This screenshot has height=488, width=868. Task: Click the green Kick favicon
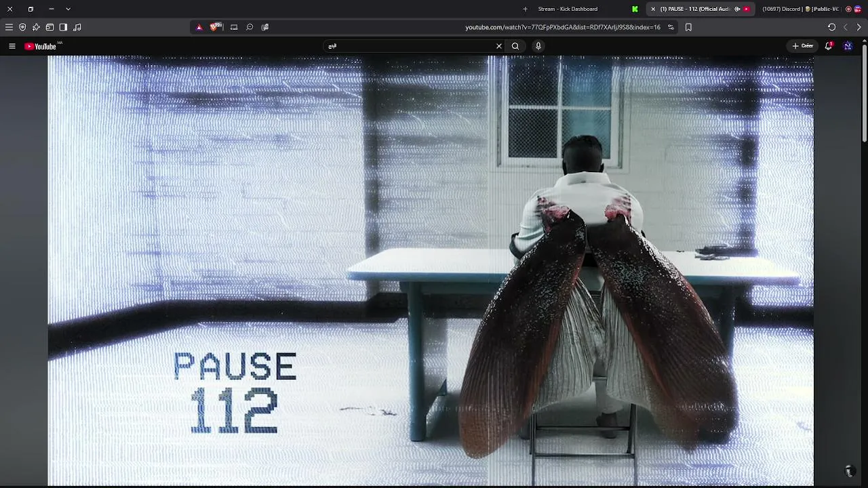pyautogui.click(x=635, y=9)
